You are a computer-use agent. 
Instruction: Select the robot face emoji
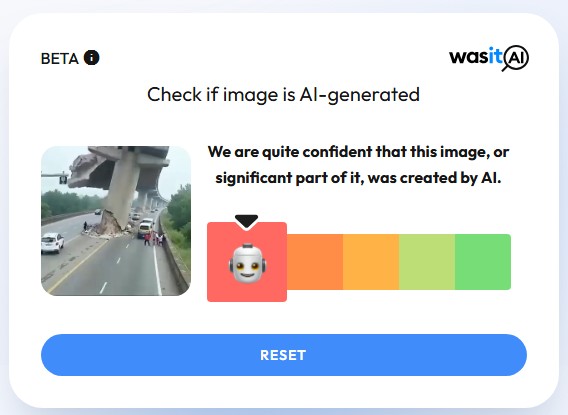[x=247, y=263]
